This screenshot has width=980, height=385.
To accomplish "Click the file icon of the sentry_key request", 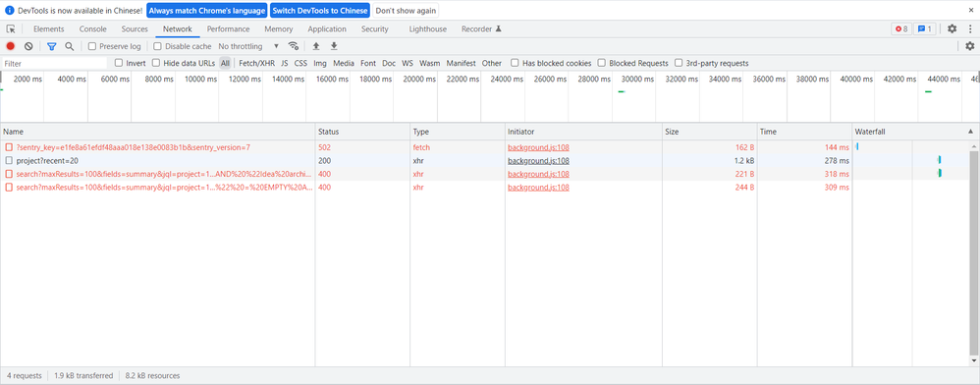I will point(9,147).
